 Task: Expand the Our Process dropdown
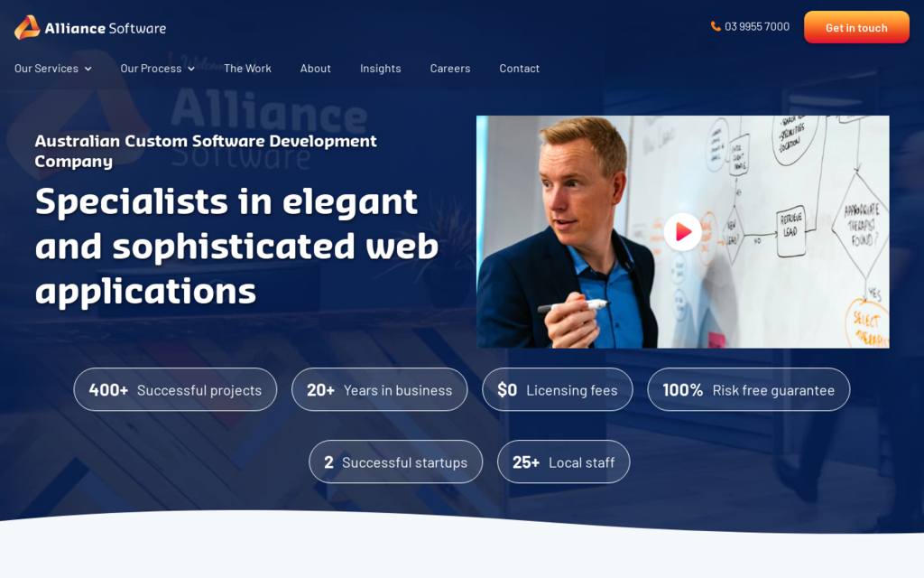tap(151, 68)
